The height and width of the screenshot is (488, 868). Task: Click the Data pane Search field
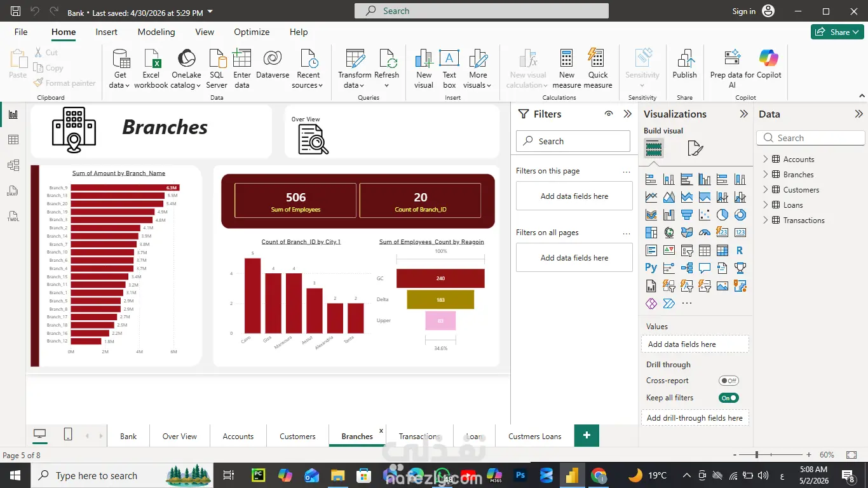pyautogui.click(x=811, y=138)
